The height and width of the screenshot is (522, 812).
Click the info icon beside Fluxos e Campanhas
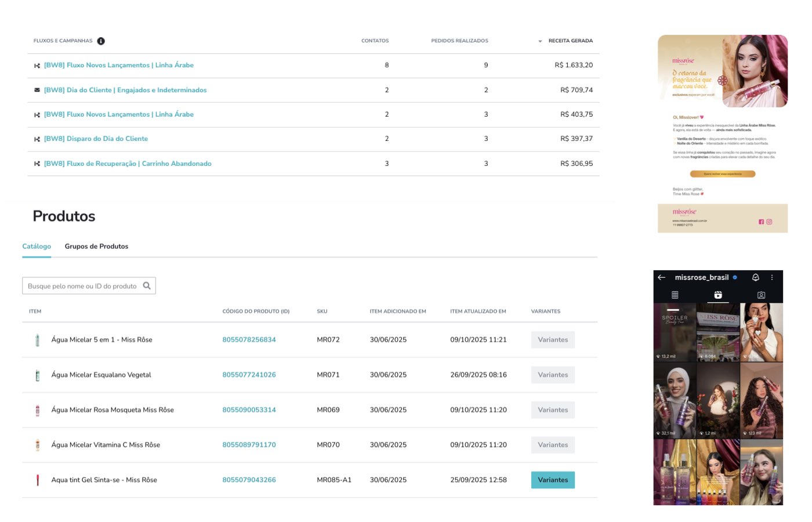101,41
